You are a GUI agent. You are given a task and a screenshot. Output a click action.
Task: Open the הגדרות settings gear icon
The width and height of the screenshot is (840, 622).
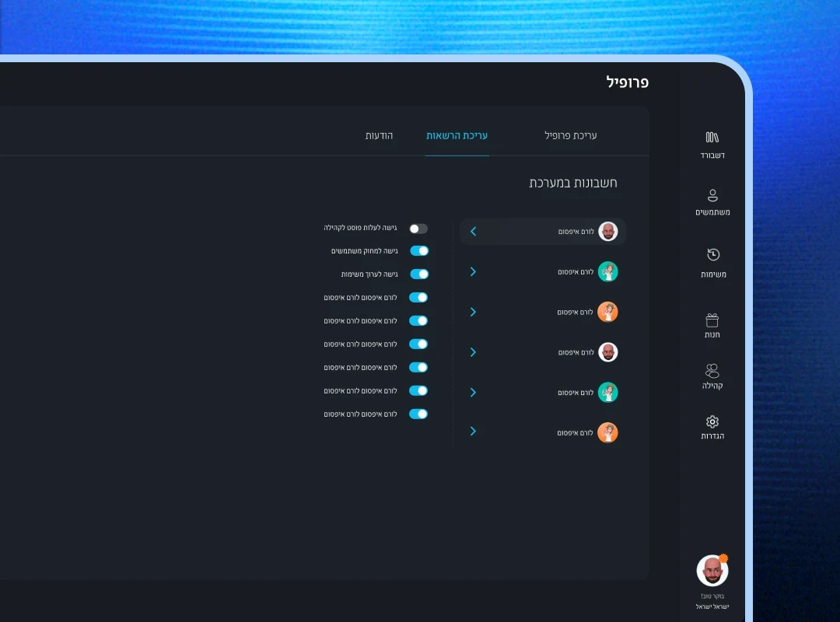tap(712, 421)
